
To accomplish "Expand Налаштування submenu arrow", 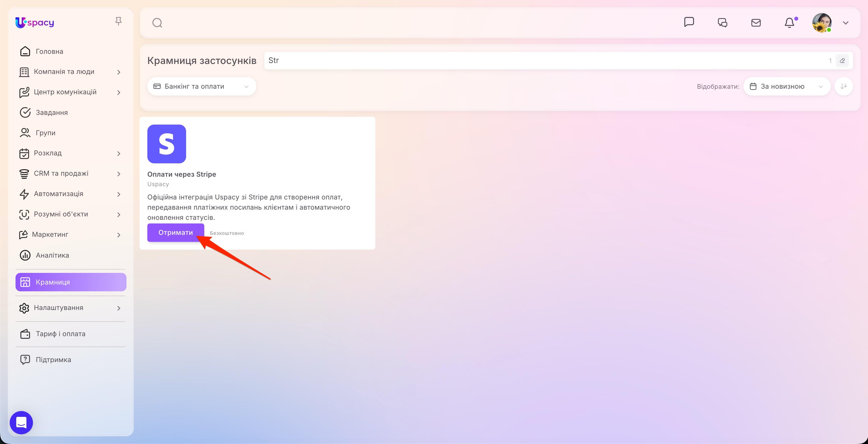I will 118,308.
